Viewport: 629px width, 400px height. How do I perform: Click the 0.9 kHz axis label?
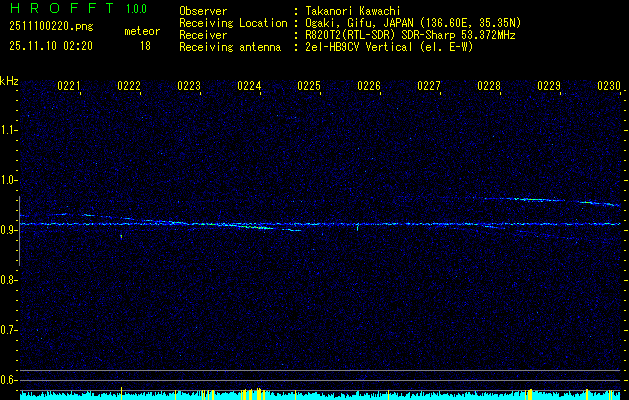coord(9,230)
